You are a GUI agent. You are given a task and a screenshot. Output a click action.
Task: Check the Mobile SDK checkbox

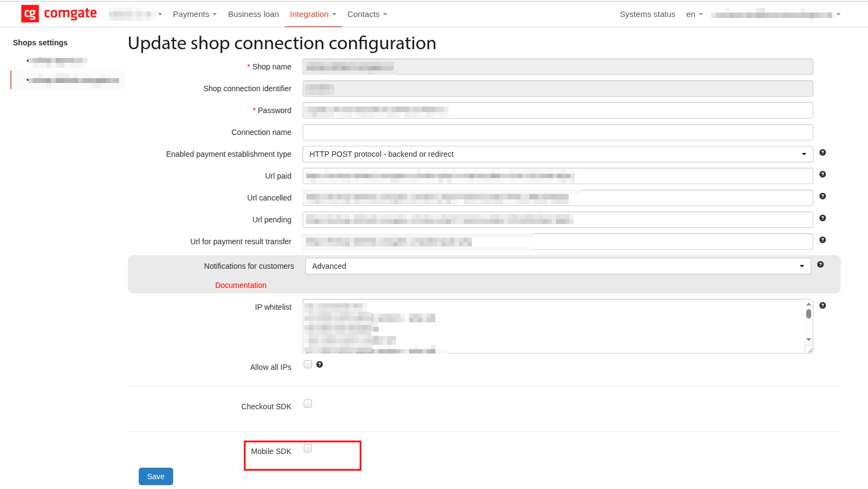pos(308,449)
